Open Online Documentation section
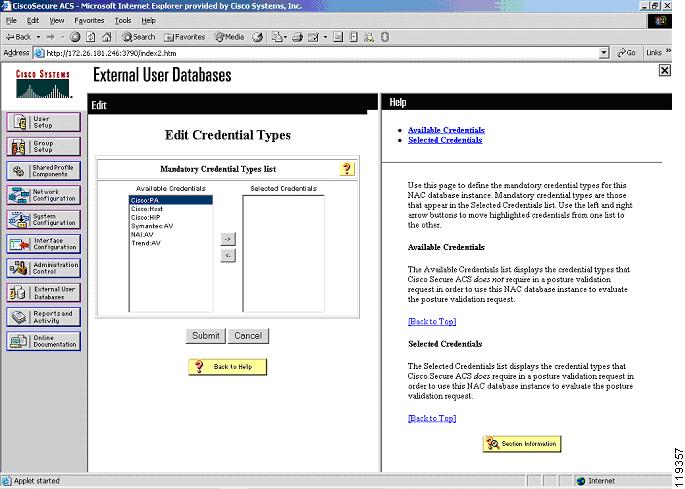685x489 pixels. (43, 341)
